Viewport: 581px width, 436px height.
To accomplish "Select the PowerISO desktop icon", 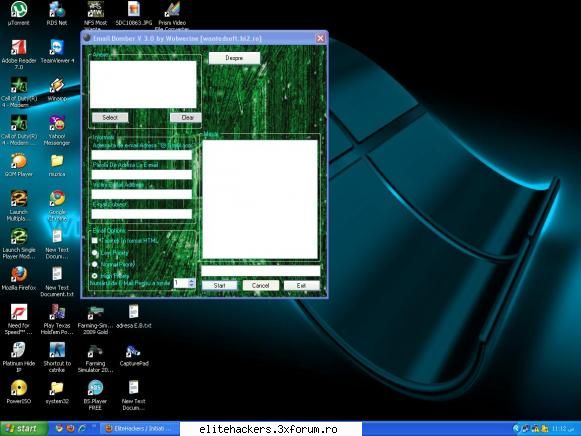I will pyautogui.click(x=19, y=393).
